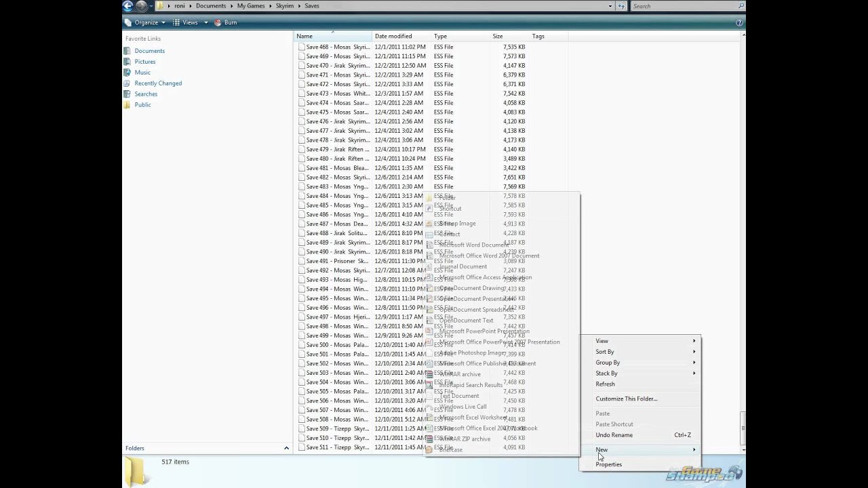Sort files by the Size column header
The width and height of the screenshot is (868, 488).
[x=498, y=36]
